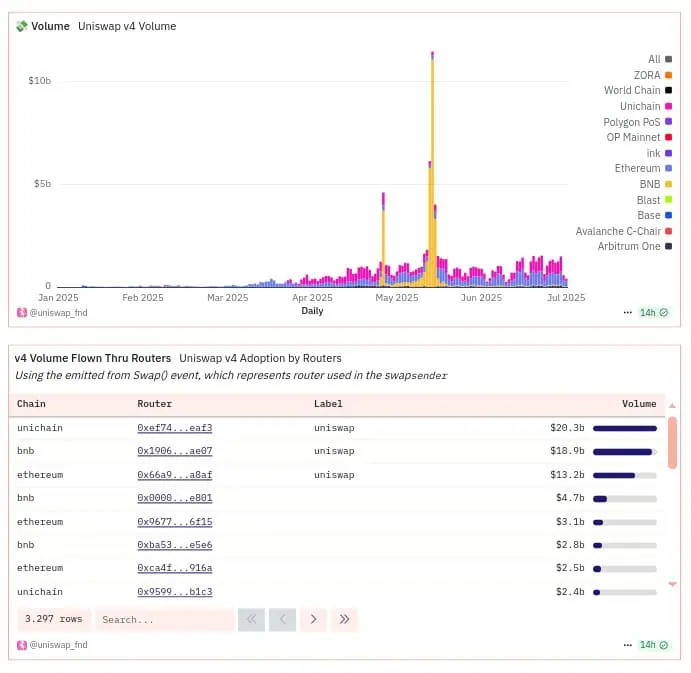
Task: Click '$10b' y-axis label
Action: (39, 81)
